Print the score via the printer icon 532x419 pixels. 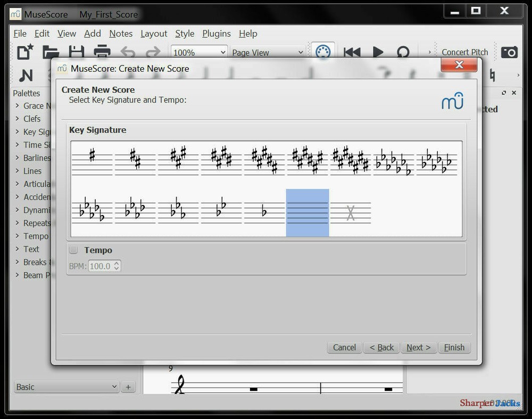pyautogui.click(x=102, y=51)
